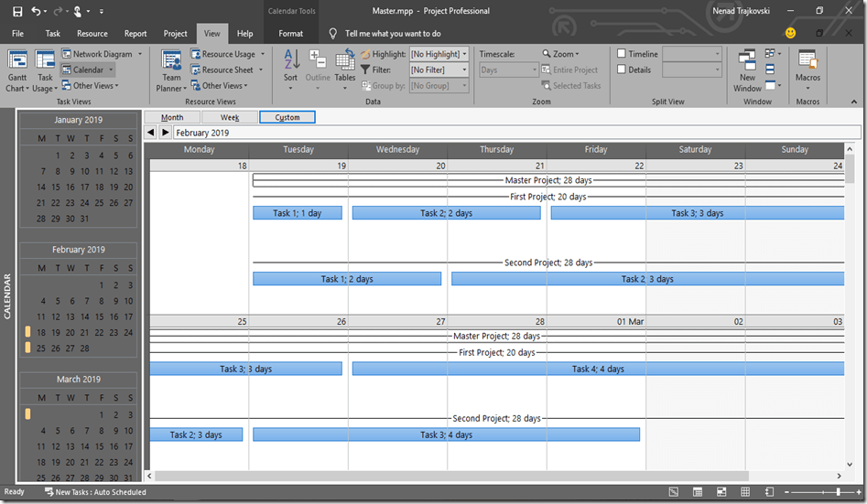Viewport: 867px width, 504px height.
Task: Switch to the Resource ribbon tab
Action: point(92,34)
